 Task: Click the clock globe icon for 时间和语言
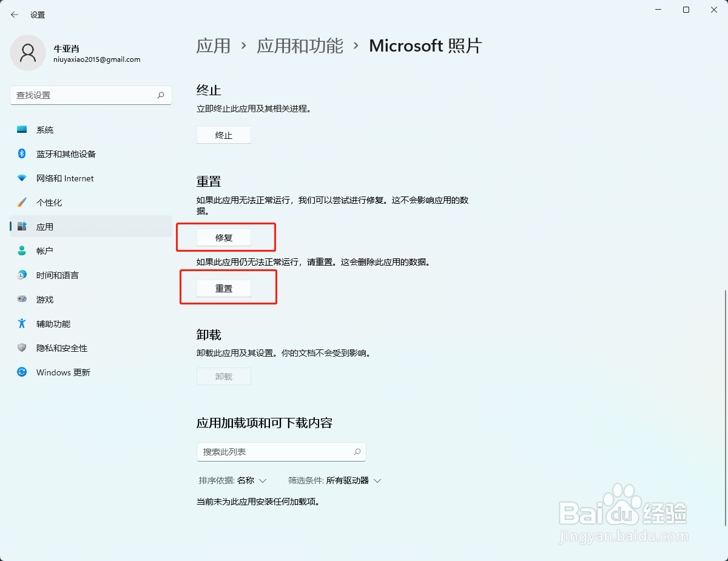point(22,275)
